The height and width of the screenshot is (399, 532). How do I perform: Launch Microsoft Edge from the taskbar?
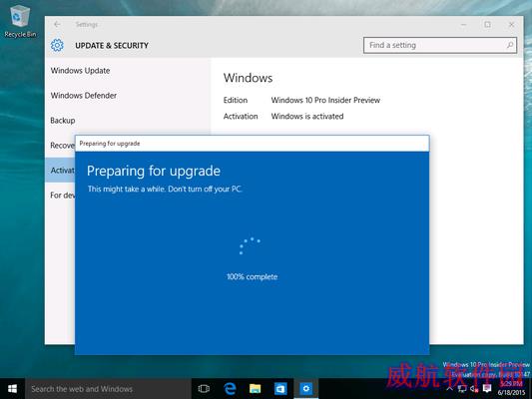(x=230, y=389)
